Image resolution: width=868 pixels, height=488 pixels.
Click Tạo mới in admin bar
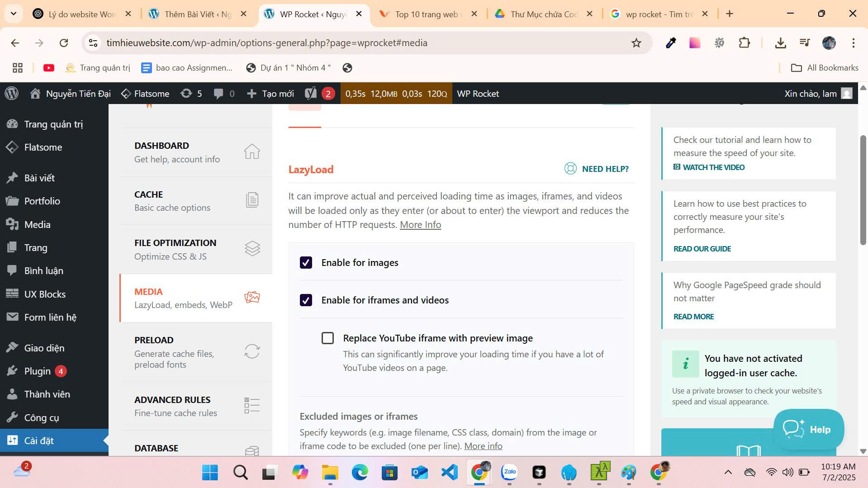pos(270,94)
